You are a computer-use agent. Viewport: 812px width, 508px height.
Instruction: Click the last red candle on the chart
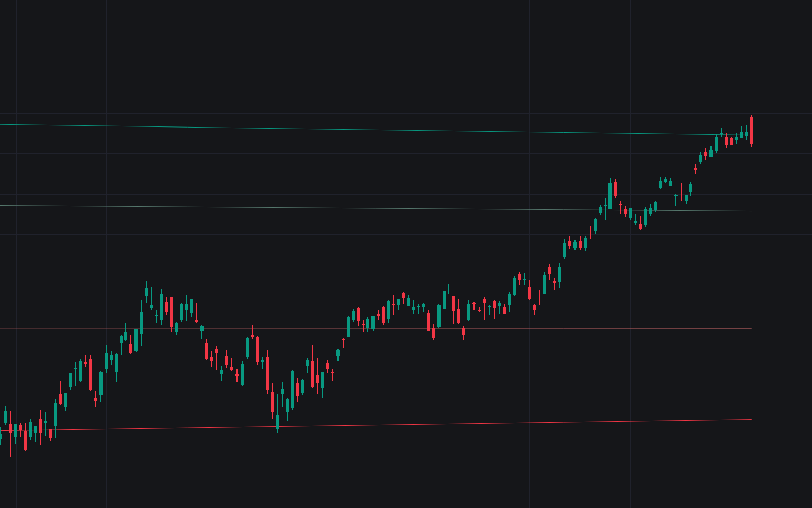[752, 131]
